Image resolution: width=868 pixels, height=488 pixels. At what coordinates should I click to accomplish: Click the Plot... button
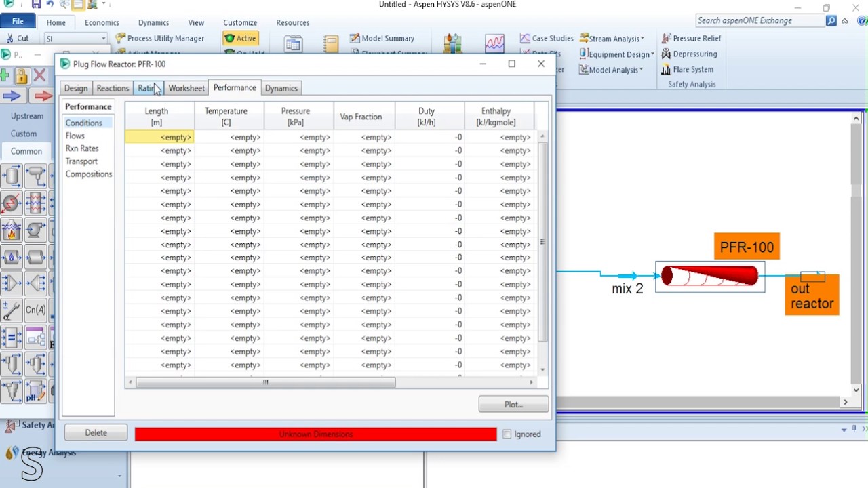(x=513, y=405)
